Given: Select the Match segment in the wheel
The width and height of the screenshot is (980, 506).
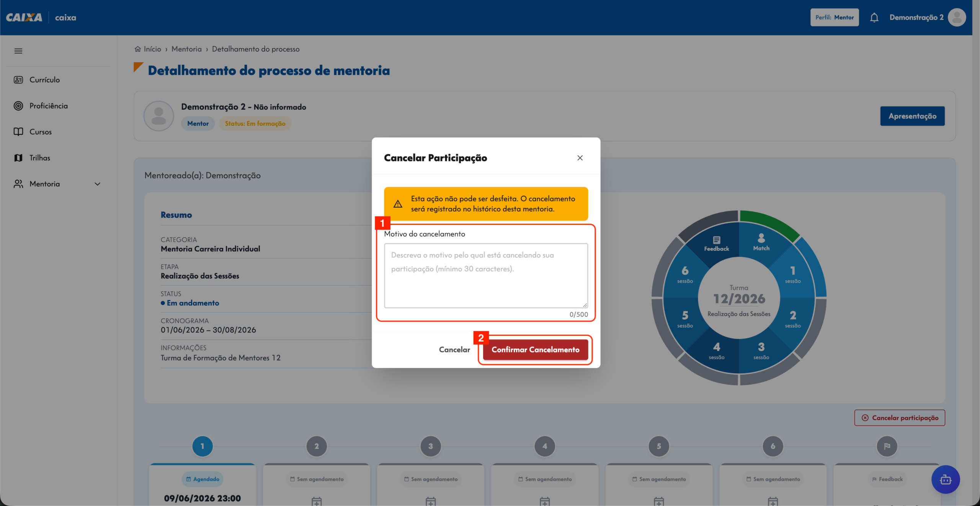Looking at the screenshot, I should click(761, 242).
